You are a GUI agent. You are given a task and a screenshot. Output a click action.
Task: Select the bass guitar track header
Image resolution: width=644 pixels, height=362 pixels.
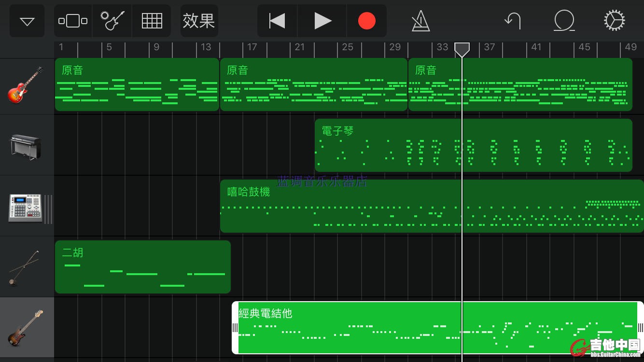pos(26,329)
